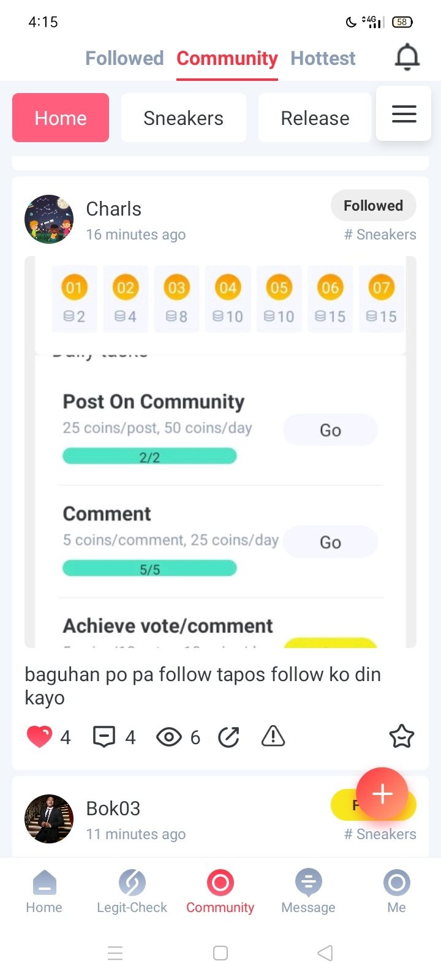Go to Me profile tab
Viewport: 441px width, 980px height.
(396, 891)
